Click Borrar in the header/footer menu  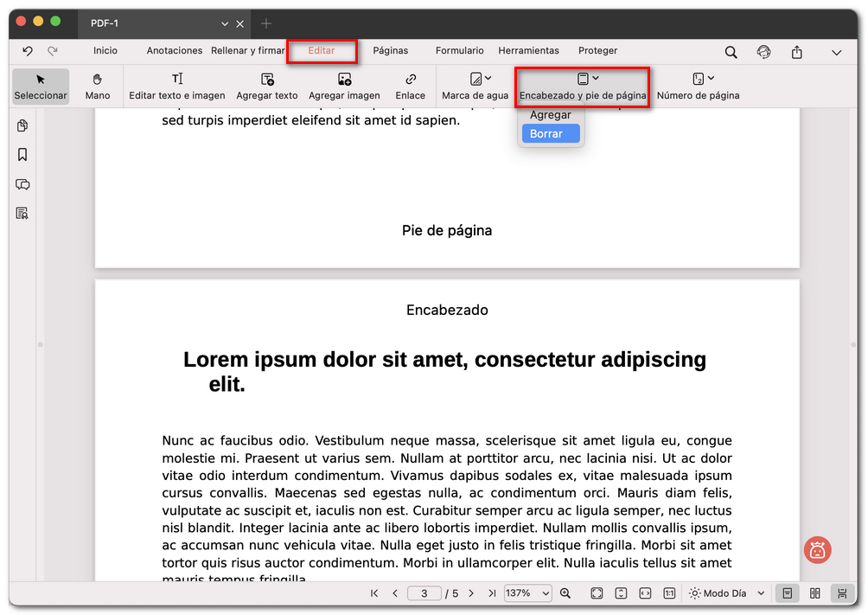551,133
